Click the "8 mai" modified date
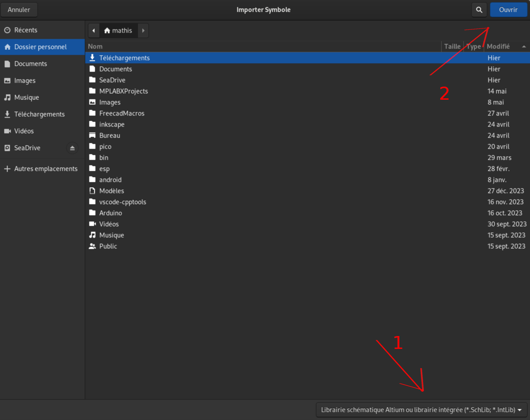530x420 pixels. tap(496, 102)
